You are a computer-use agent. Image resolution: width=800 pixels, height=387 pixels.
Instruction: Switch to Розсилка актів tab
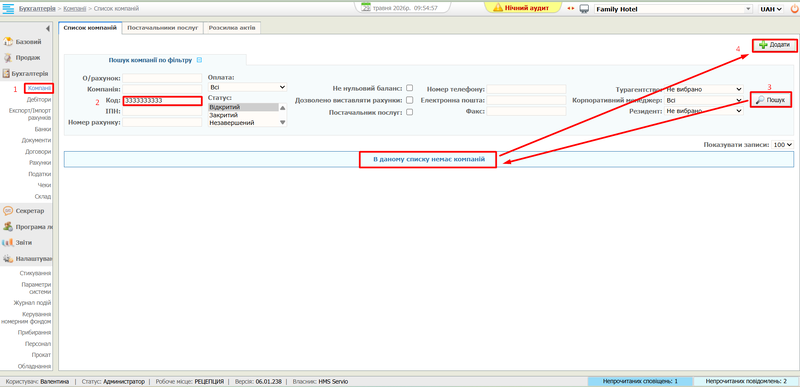(x=232, y=28)
